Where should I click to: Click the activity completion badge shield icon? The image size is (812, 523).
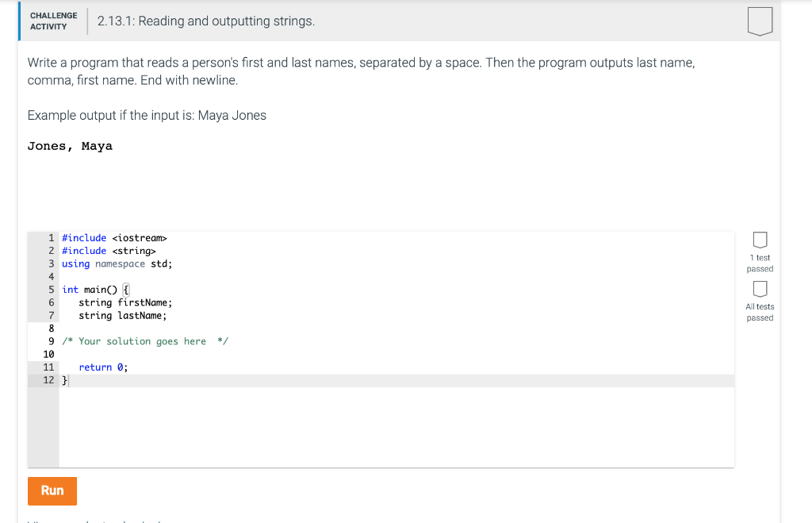click(x=760, y=21)
